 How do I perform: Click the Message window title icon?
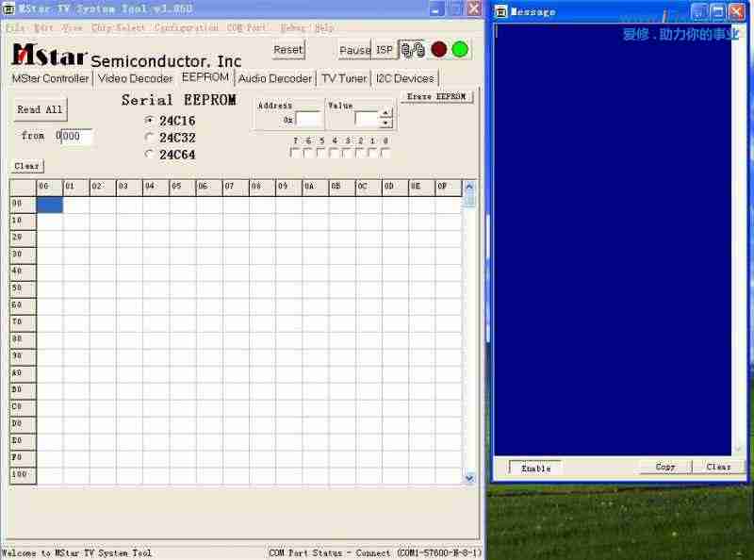(501, 12)
